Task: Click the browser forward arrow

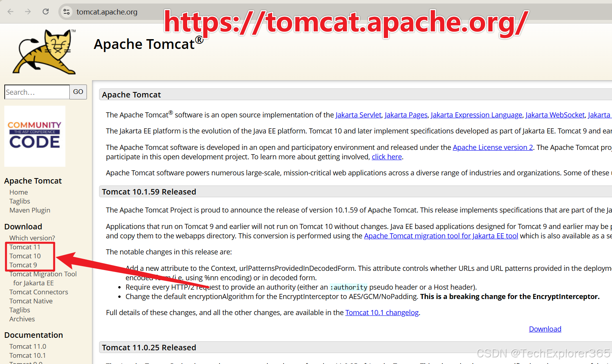Action: tap(28, 12)
